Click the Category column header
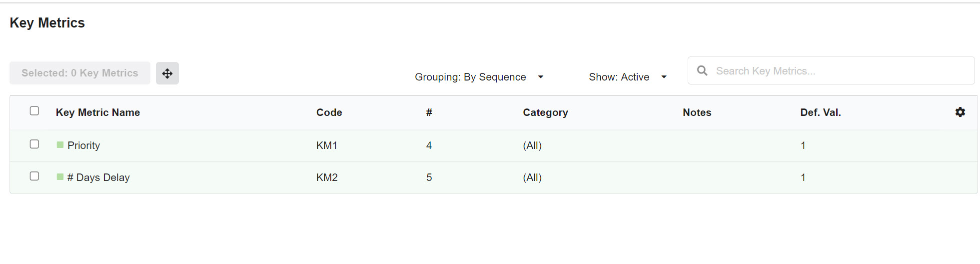The width and height of the screenshot is (980, 264). [x=545, y=112]
